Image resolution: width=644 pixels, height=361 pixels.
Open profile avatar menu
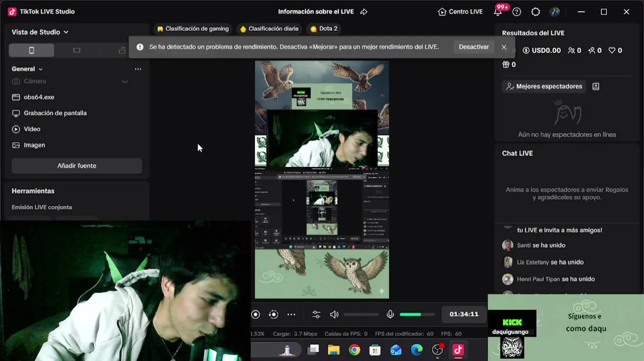(x=554, y=12)
